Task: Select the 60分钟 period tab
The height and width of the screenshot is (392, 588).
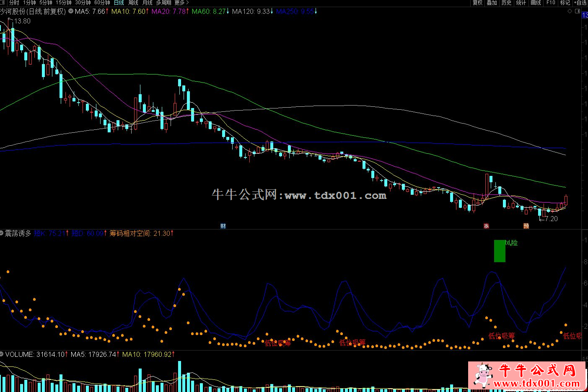Action: tap(102, 3)
